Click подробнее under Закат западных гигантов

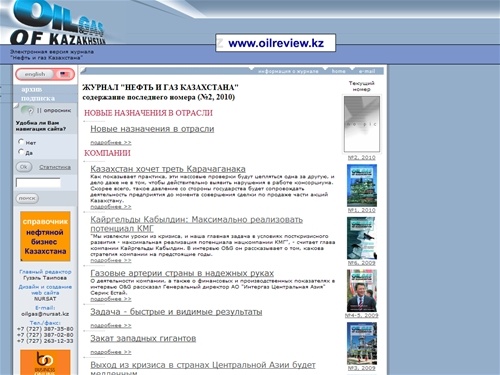click(x=111, y=352)
